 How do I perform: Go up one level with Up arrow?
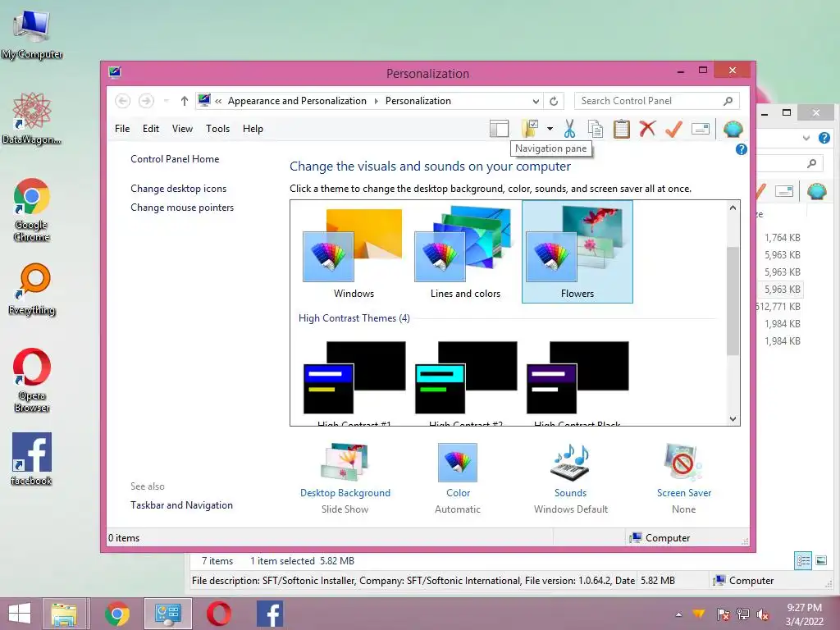[185, 101]
